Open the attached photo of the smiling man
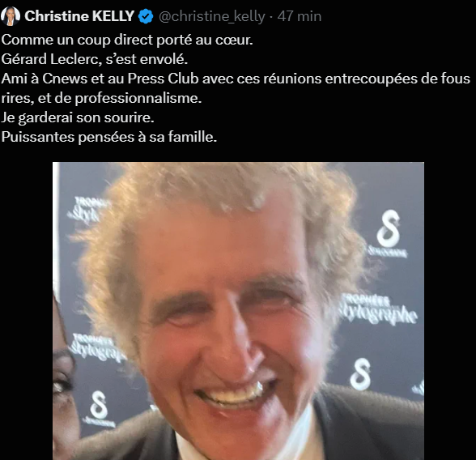 pos(238,311)
